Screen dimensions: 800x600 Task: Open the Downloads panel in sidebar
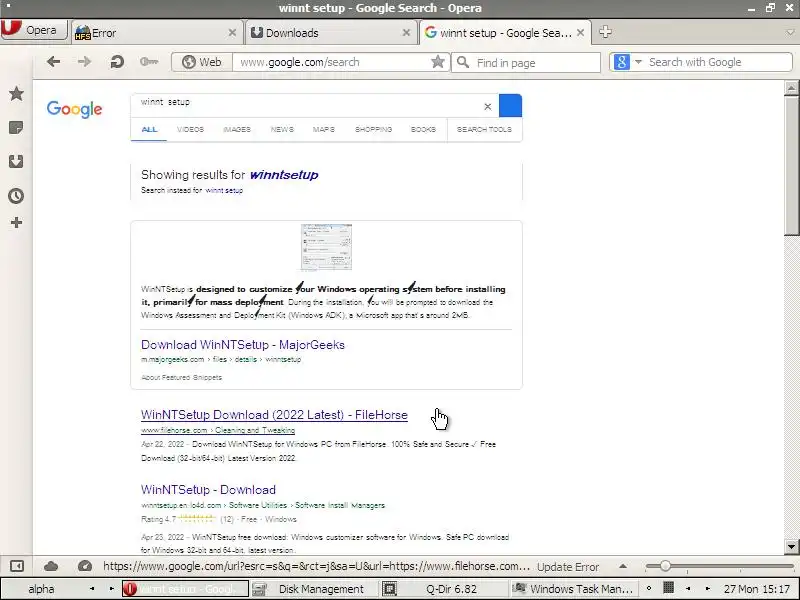(16, 161)
